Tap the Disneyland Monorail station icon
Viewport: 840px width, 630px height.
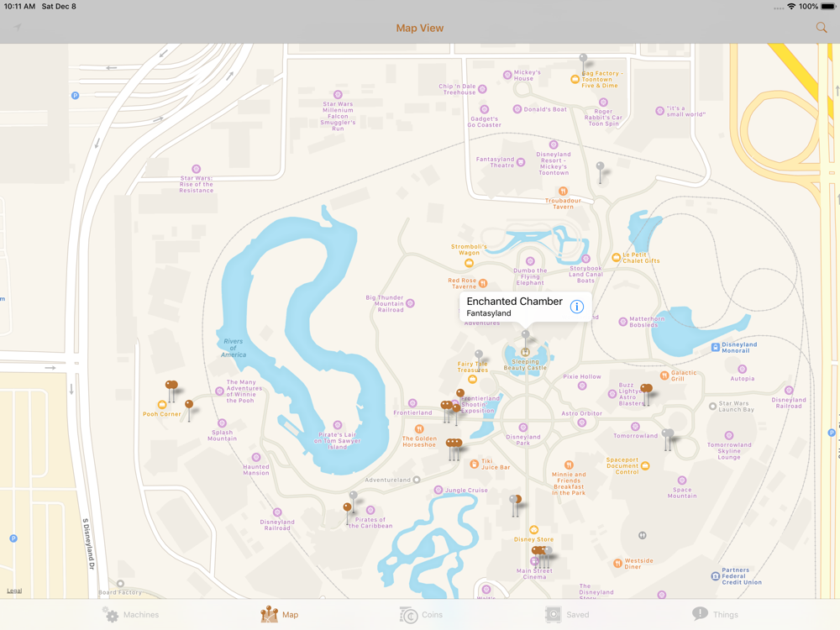pos(715,347)
